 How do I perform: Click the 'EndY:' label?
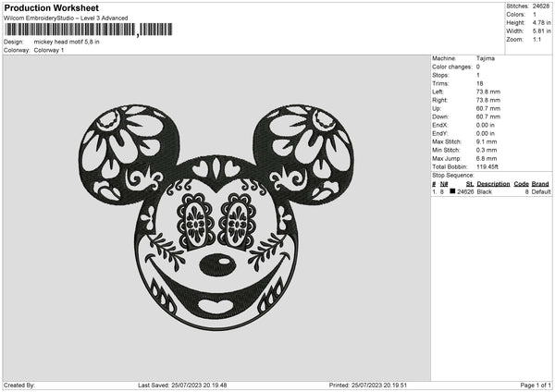pyautogui.click(x=440, y=133)
